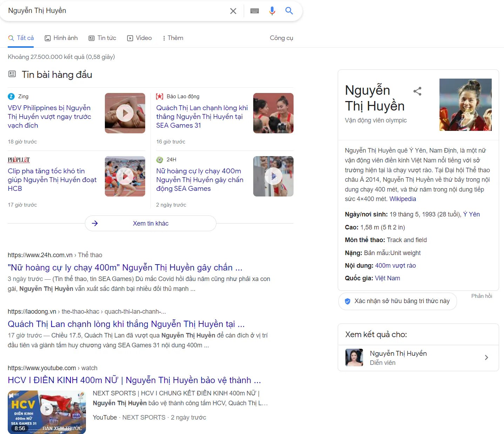Switch to the Hình ảnh tab
The image size is (504, 434).
[61, 38]
